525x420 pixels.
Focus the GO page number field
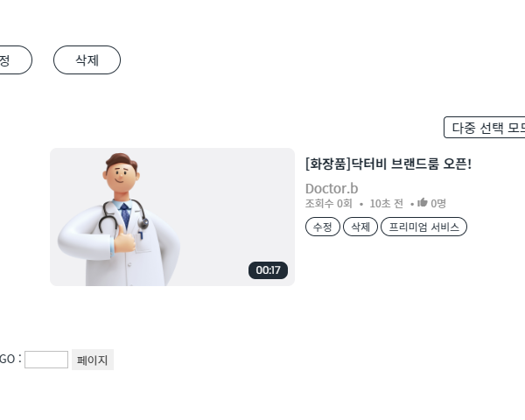tap(46, 360)
